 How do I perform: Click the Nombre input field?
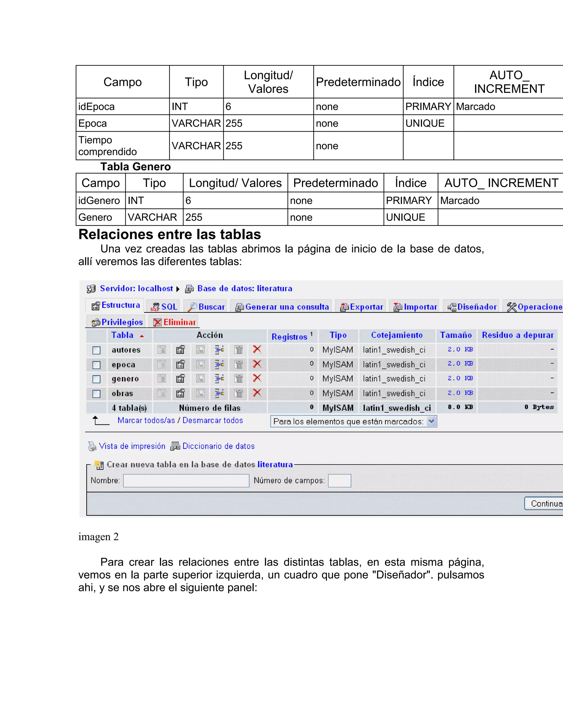coord(186,481)
